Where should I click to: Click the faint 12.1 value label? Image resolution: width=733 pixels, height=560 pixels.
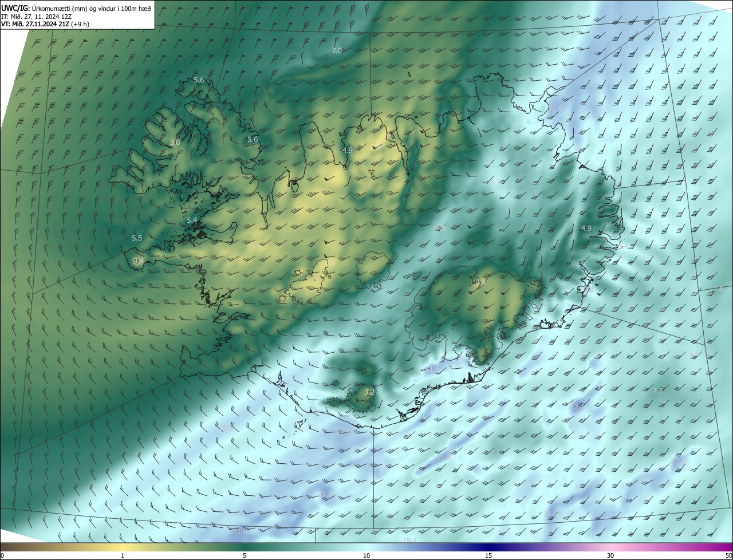tap(577, 407)
